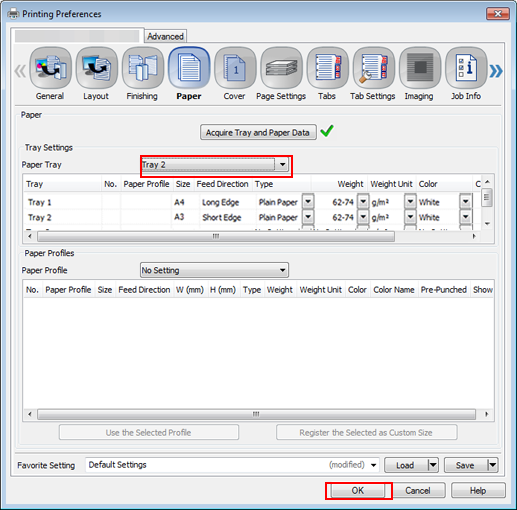Open the Tab Settings icon
Image resolution: width=517 pixels, height=510 pixels.
tap(374, 68)
